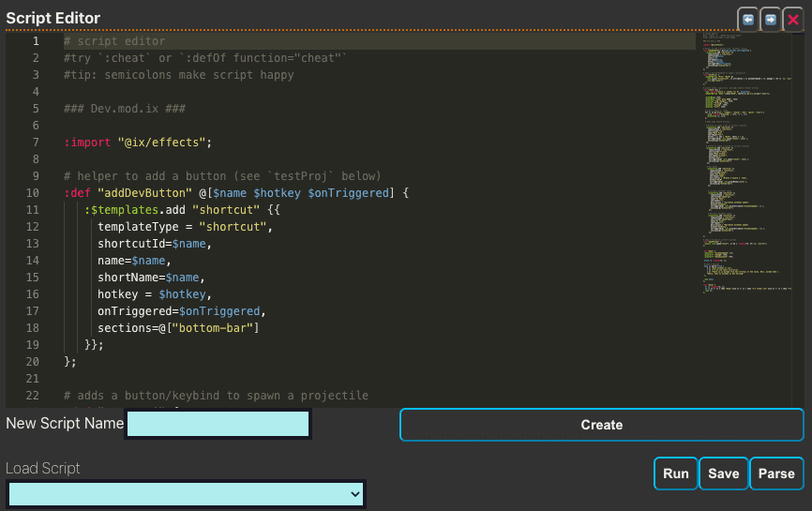The image size is (812, 511).
Task: Click the left arrow icon in the header
Action: 748,19
